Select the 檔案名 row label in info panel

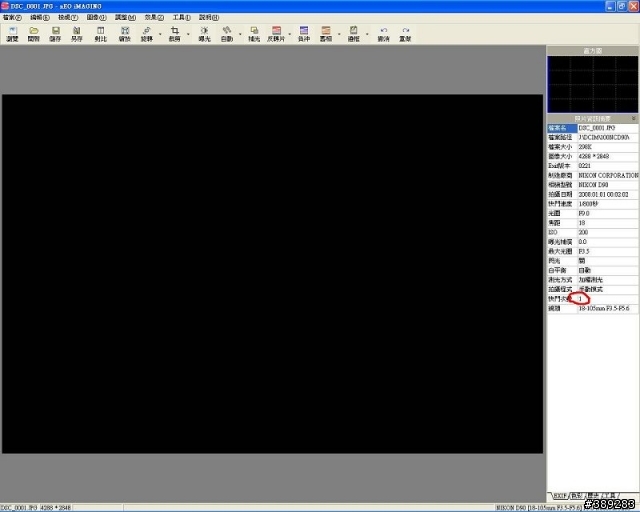pos(562,128)
